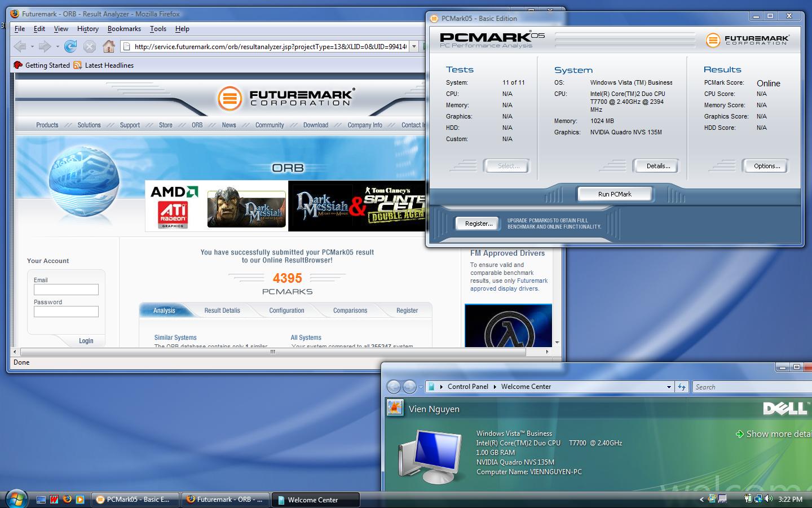Launch Firefox from Quick Launch
Screen dimensions: 812x508
(67, 500)
